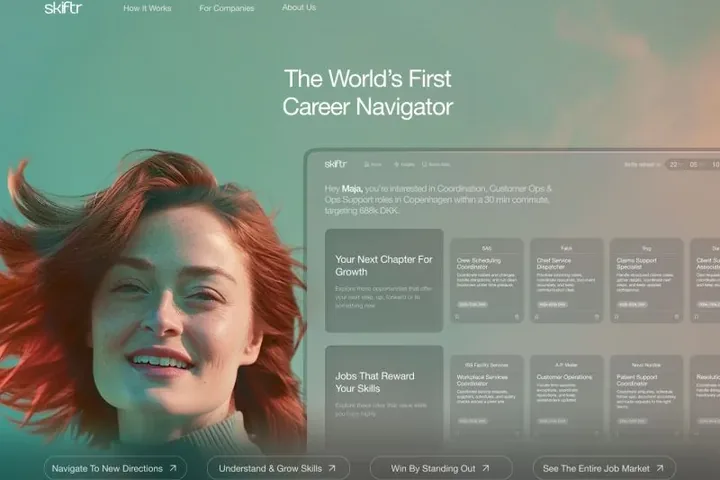Image resolution: width=720 pixels, height=480 pixels.
Task: Click bottom-right icon on Crew Scheduling Coordinator card
Action: 517,316
